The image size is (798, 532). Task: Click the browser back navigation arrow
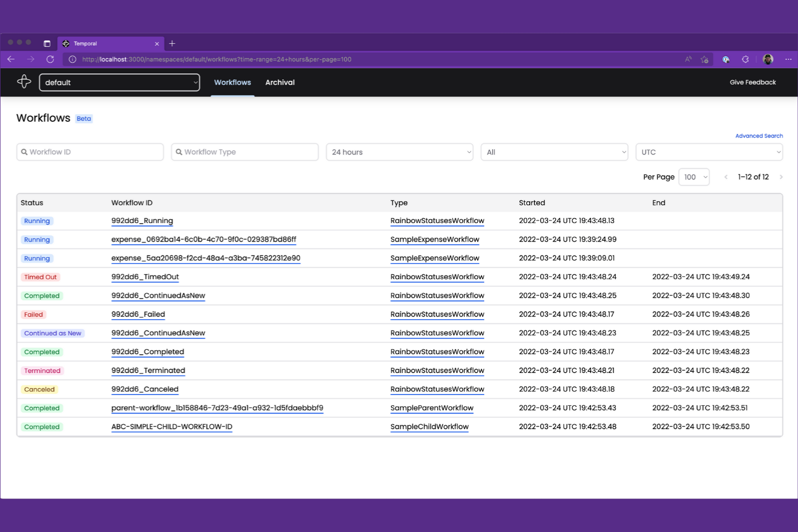tap(11, 59)
